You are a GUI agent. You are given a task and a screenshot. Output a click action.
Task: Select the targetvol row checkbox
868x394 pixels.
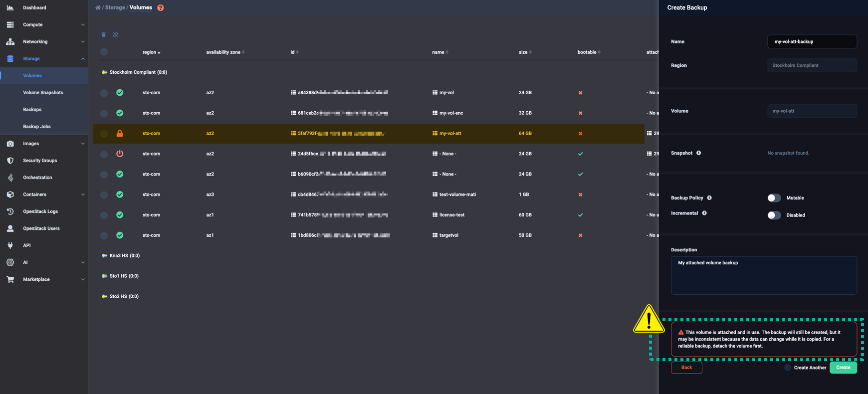104,235
